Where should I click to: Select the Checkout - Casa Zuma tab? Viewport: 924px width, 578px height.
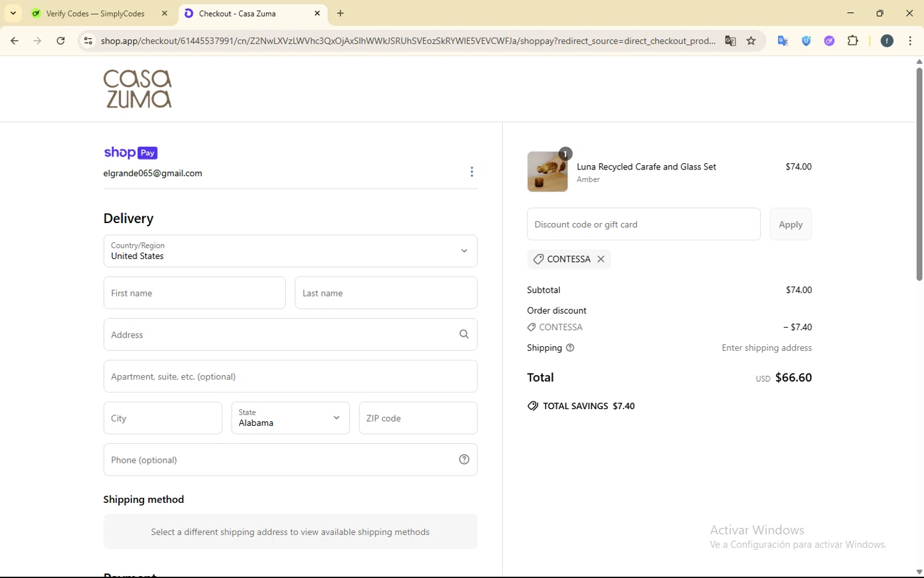click(237, 14)
